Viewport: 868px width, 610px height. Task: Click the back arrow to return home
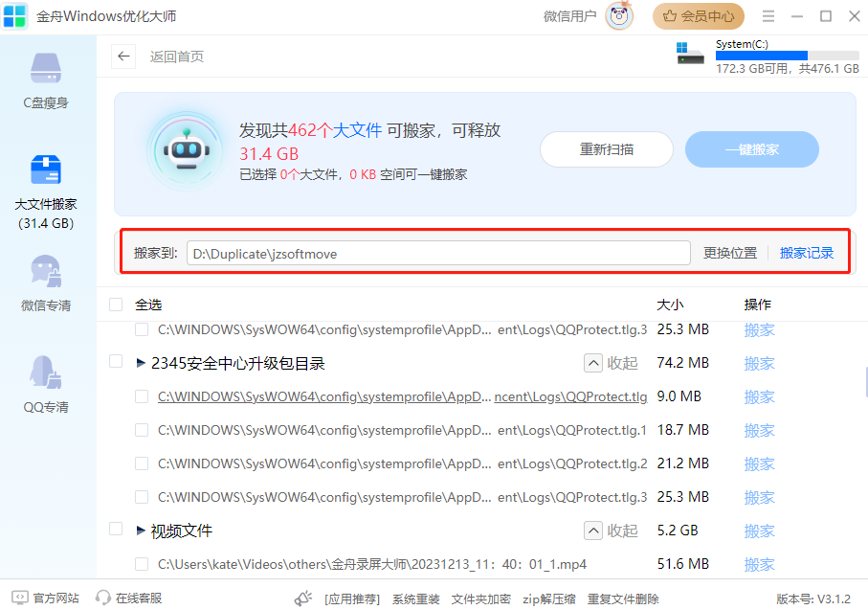pos(123,56)
